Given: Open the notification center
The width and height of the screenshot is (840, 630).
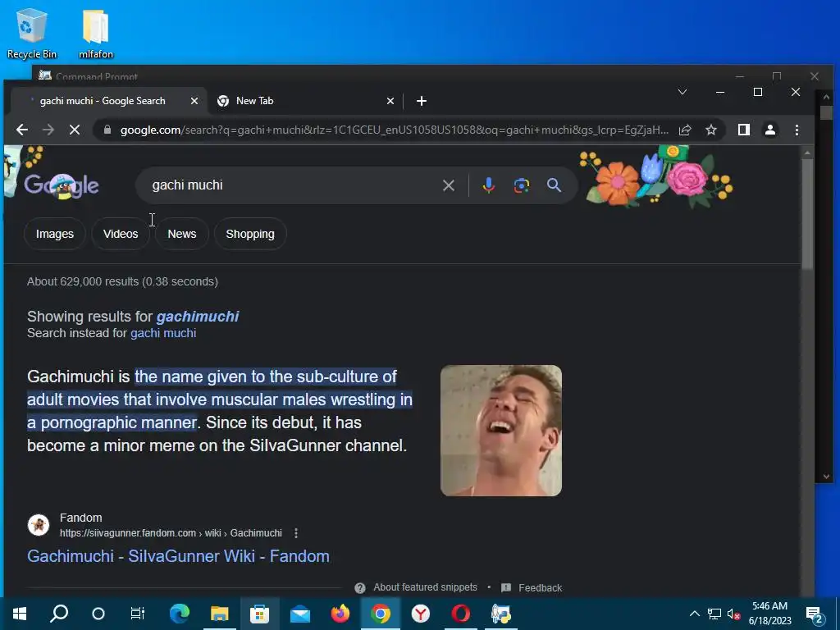Looking at the screenshot, I should pyautogui.click(x=815, y=614).
